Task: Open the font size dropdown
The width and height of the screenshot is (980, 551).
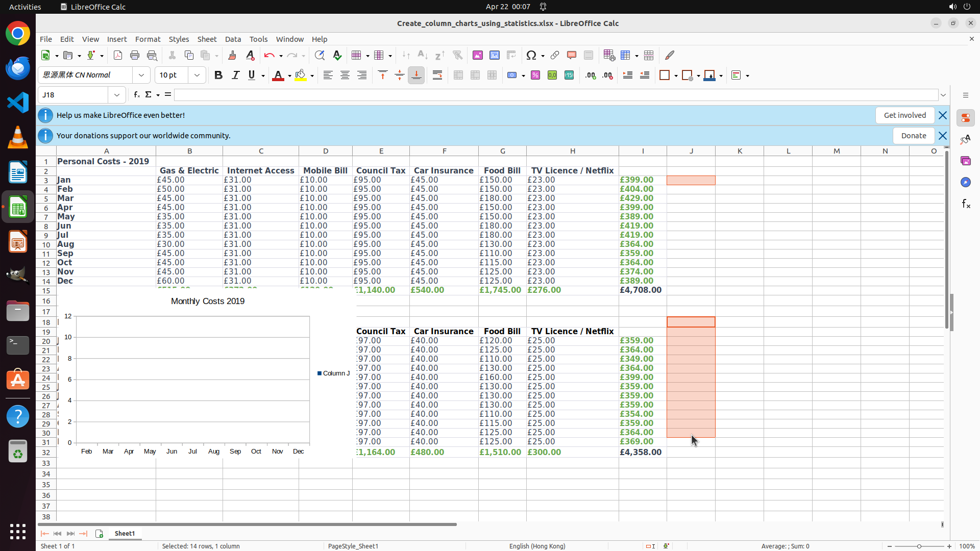Action: tap(197, 76)
